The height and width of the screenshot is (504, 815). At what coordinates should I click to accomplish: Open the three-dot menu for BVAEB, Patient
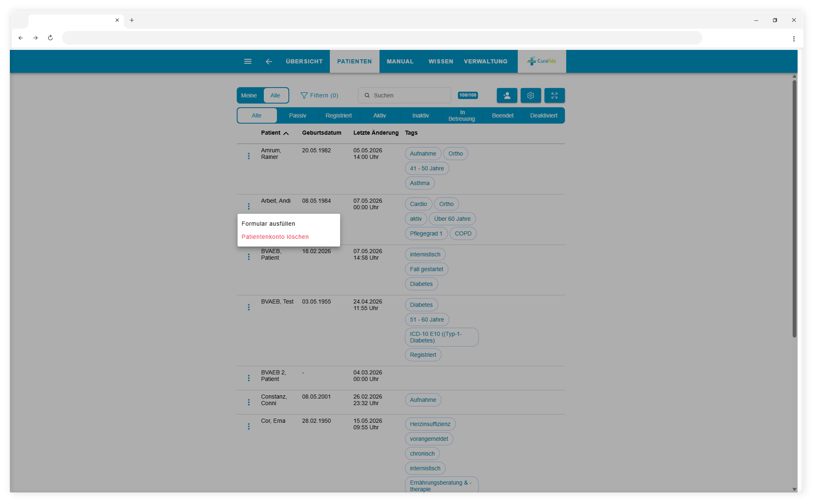click(249, 257)
